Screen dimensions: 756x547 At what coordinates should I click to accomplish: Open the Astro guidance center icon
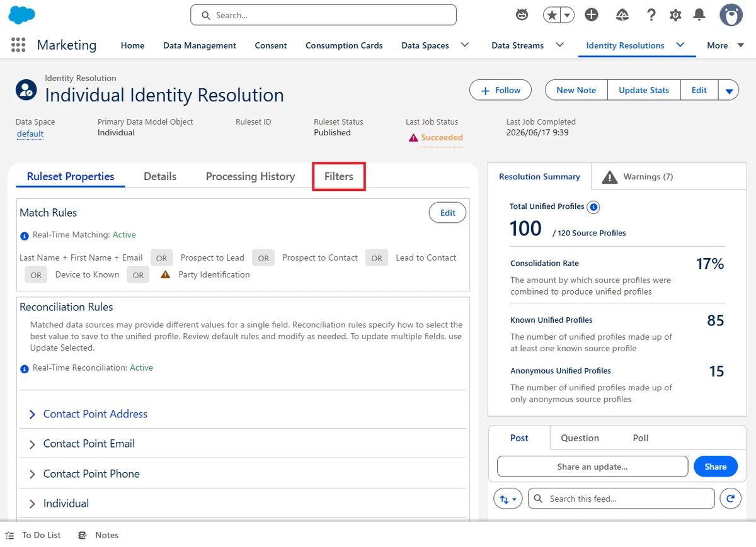tap(522, 15)
